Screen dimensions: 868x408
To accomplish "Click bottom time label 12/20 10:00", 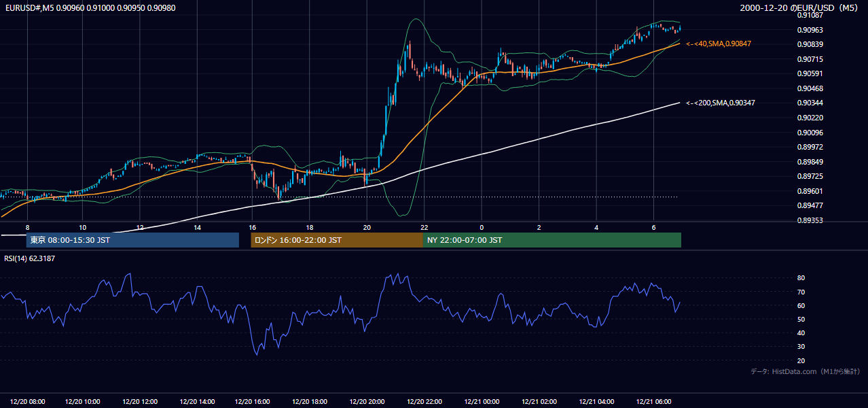I will [x=83, y=401].
